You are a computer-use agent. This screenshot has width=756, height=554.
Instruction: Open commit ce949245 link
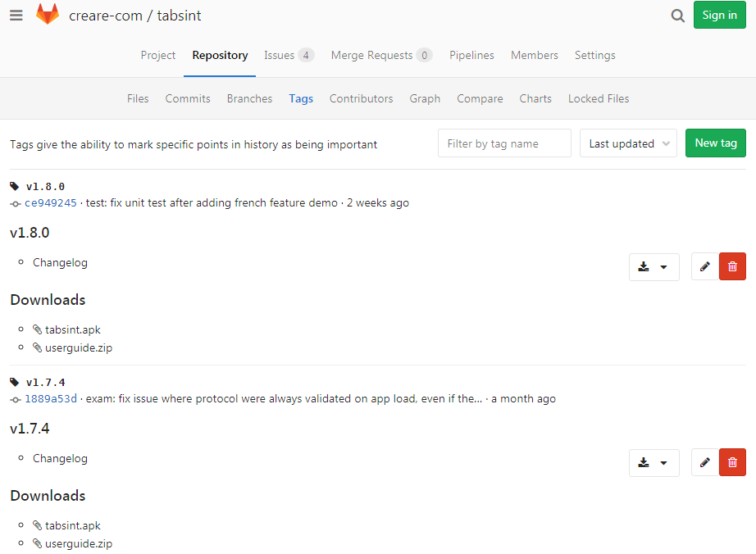click(51, 202)
